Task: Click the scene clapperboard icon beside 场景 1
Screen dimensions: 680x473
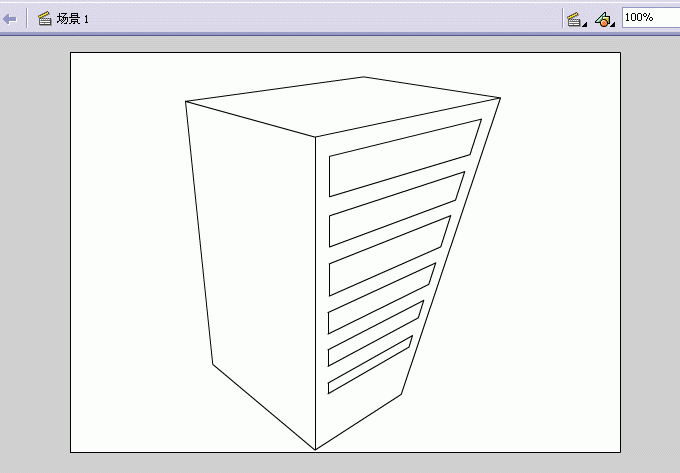Action: coord(45,19)
